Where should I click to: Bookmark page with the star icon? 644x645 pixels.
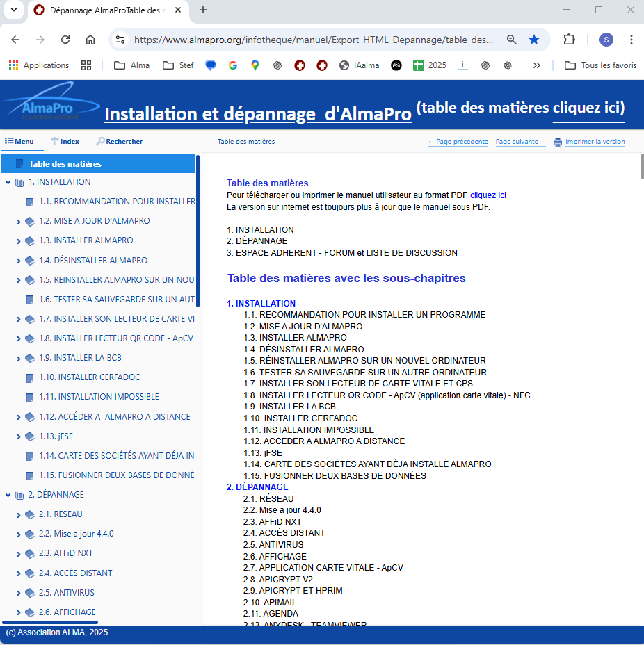[534, 40]
